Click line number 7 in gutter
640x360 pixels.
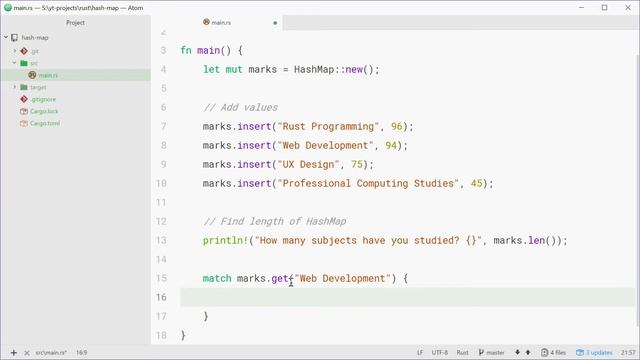click(163, 127)
